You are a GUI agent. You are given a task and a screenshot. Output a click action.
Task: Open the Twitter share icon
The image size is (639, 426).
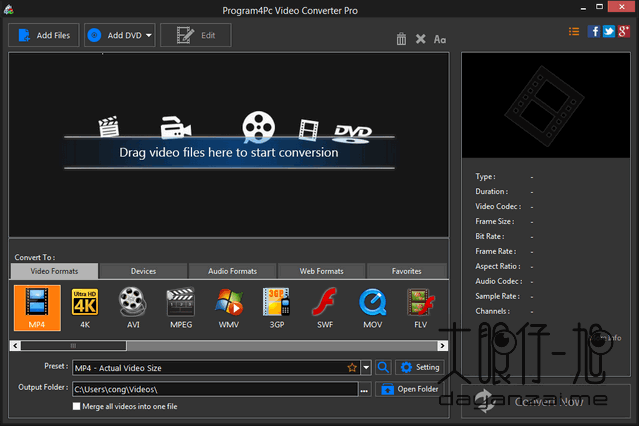coord(609,31)
